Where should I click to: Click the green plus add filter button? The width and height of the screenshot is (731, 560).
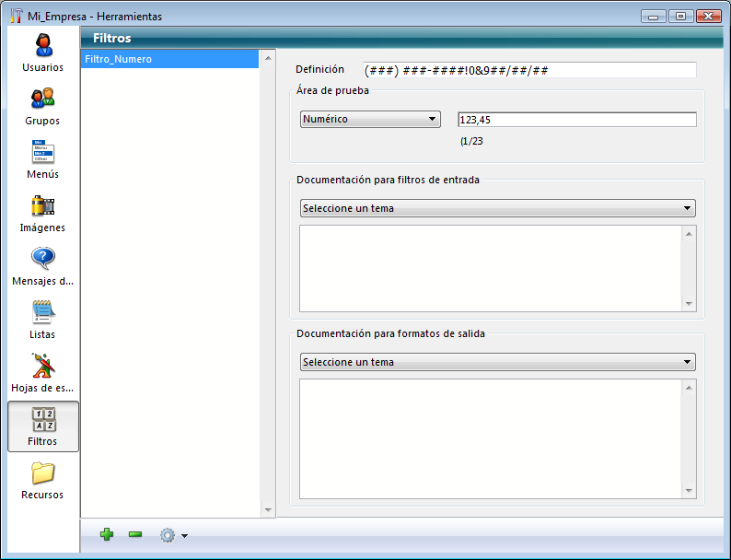click(x=107, y=535)
